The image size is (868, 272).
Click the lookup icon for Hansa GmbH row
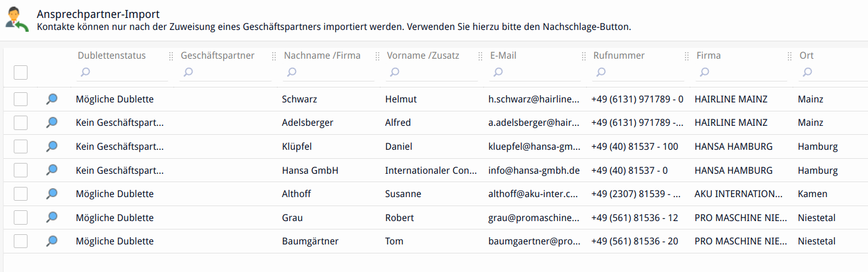52,170
